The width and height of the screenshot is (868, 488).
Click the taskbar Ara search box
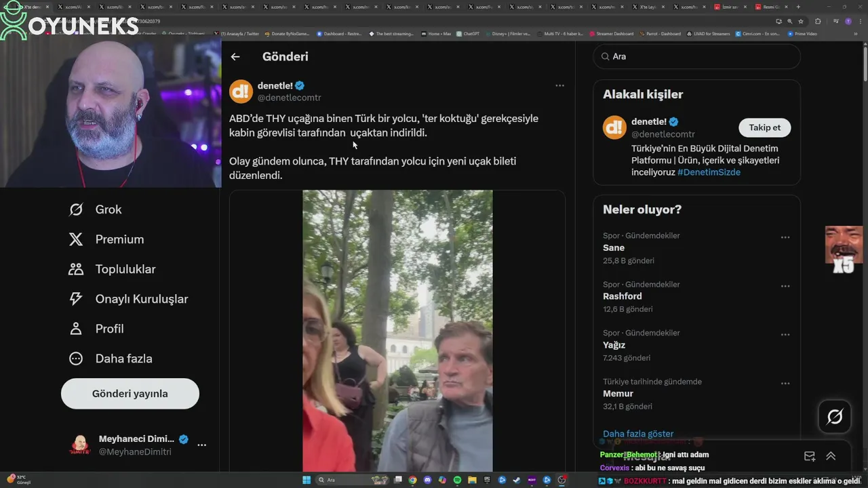352,480
